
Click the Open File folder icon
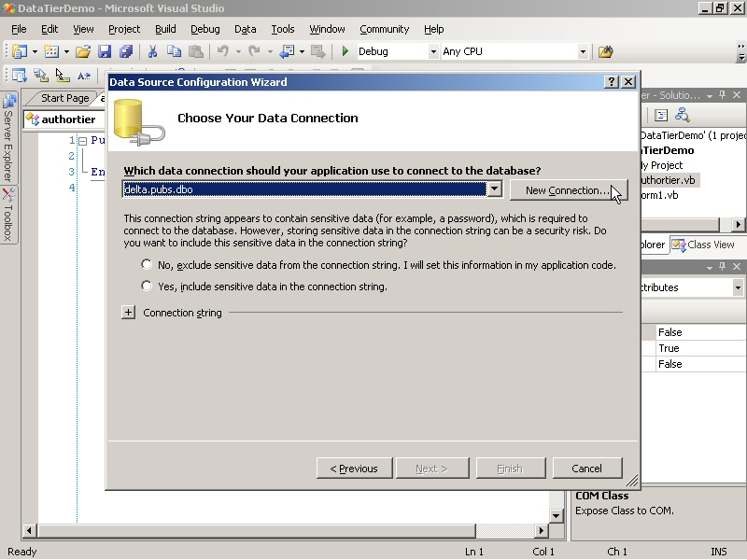(83, 51)
